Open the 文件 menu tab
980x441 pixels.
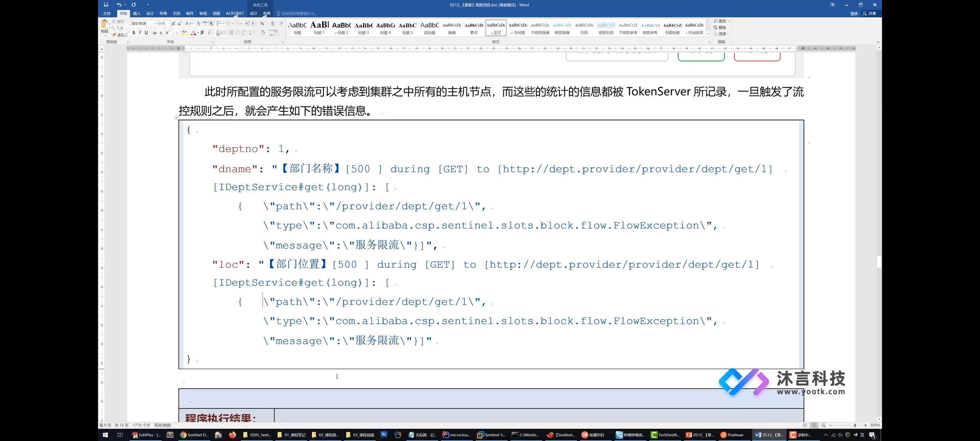click(107, 13)
